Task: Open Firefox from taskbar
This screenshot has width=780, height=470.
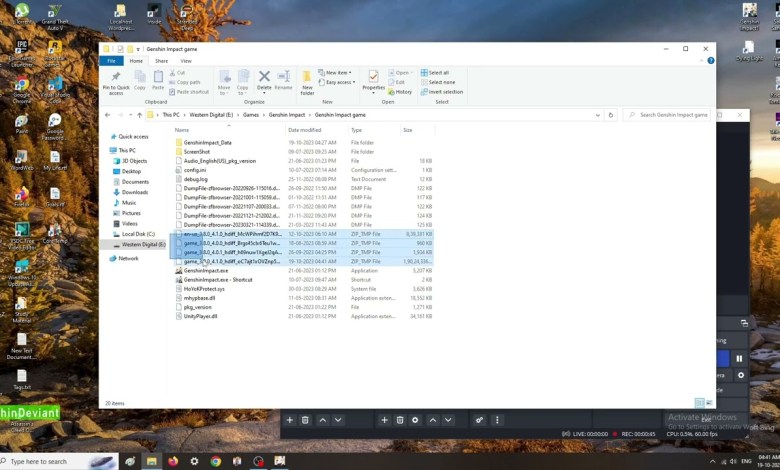Action: 173,462
